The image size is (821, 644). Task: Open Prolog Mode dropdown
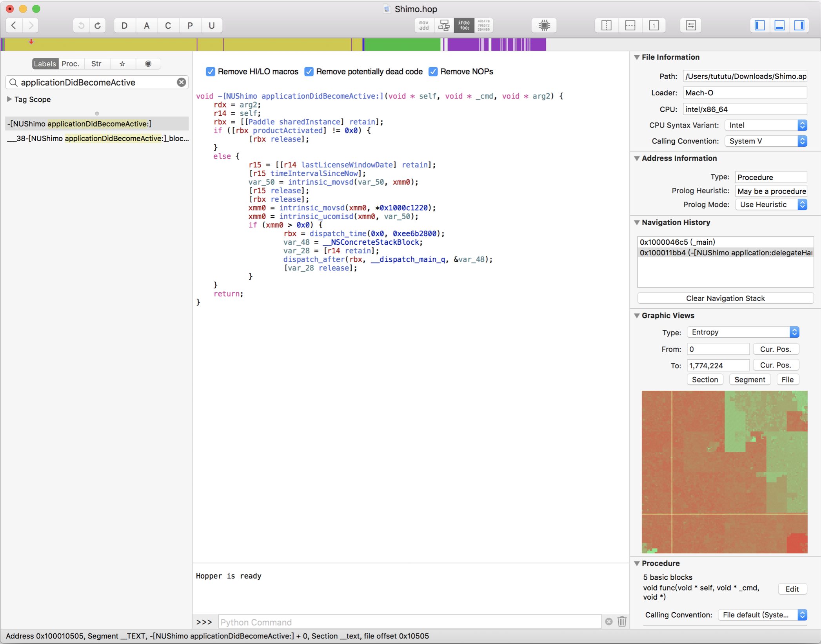[771, 204]
